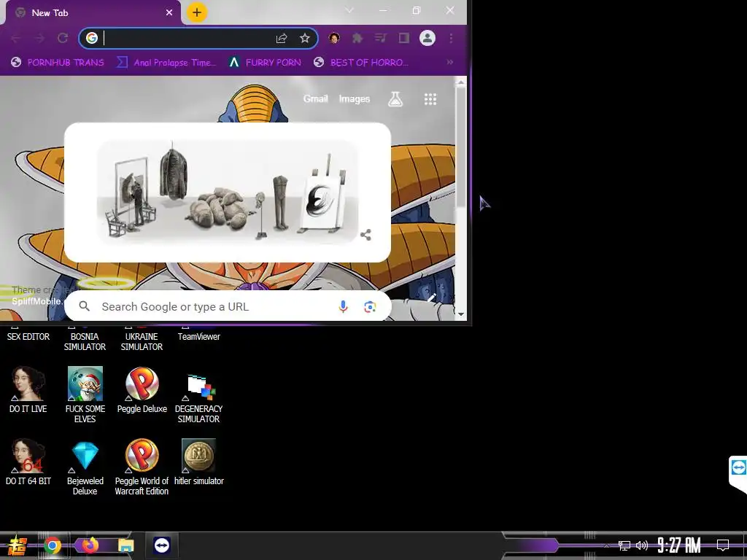Screen dimensions: 747x560
Task: Open Chrome's three-dot menu
Action: (x=451, y=38)
